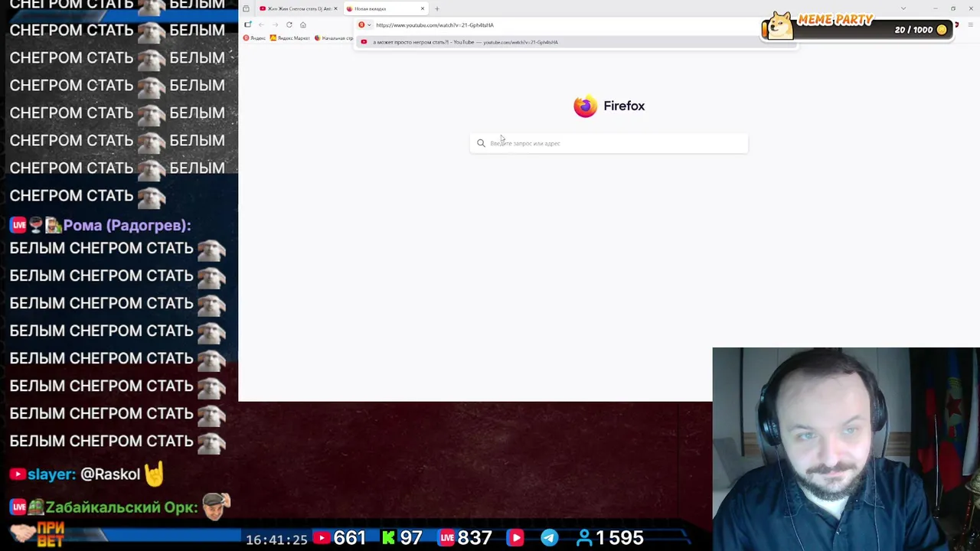Screen dimensions: 980x551
Task: Go forward with the Forward arrow
Action: [275, 24]
